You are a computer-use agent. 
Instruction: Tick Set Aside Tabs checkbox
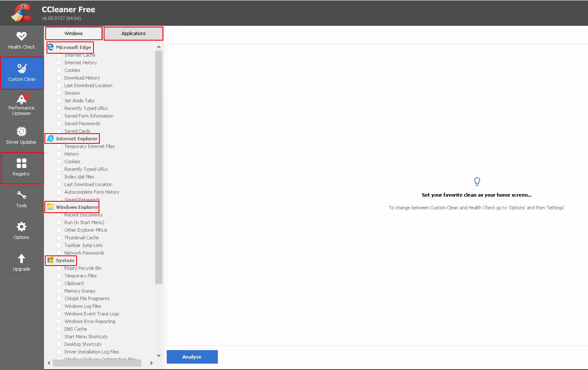point(59,101)
